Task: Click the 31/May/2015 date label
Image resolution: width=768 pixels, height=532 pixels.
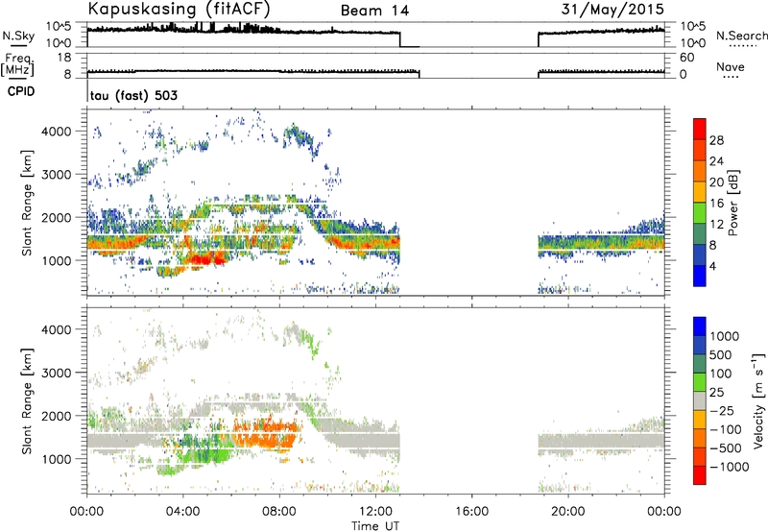Action: click(x=612, y=10)
